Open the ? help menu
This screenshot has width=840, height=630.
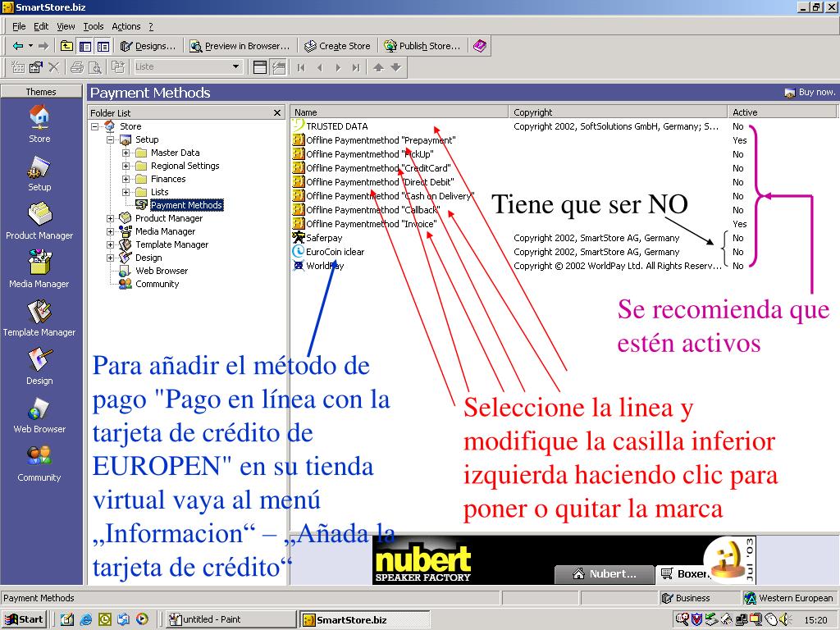tap(151, 26)
